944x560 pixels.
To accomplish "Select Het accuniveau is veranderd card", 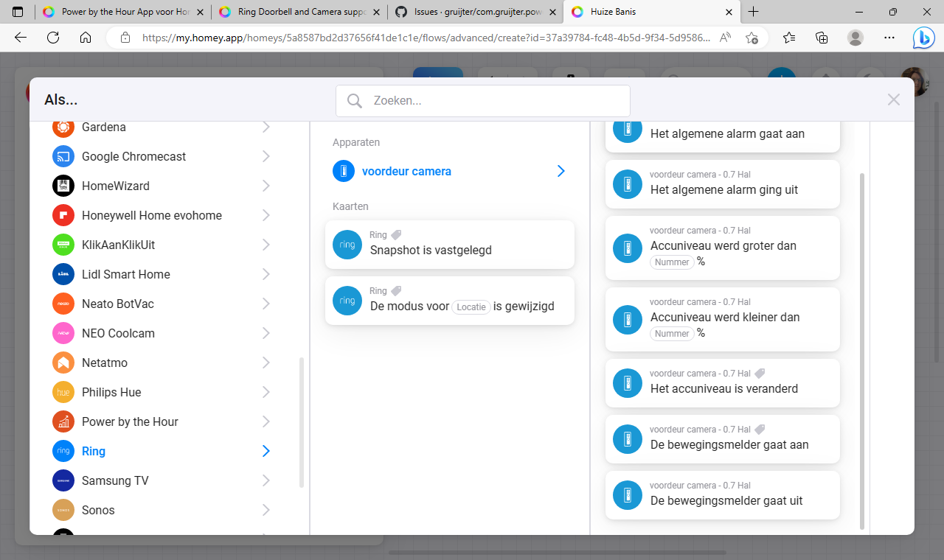I will pyautogui.click(x=723, y=383).
